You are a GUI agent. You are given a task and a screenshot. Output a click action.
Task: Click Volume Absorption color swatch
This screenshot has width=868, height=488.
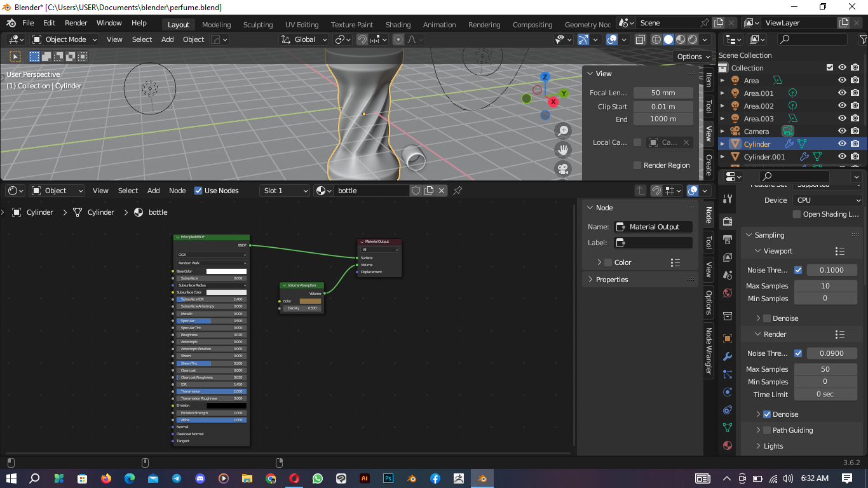pyautogui.click(x=310, y=301)
